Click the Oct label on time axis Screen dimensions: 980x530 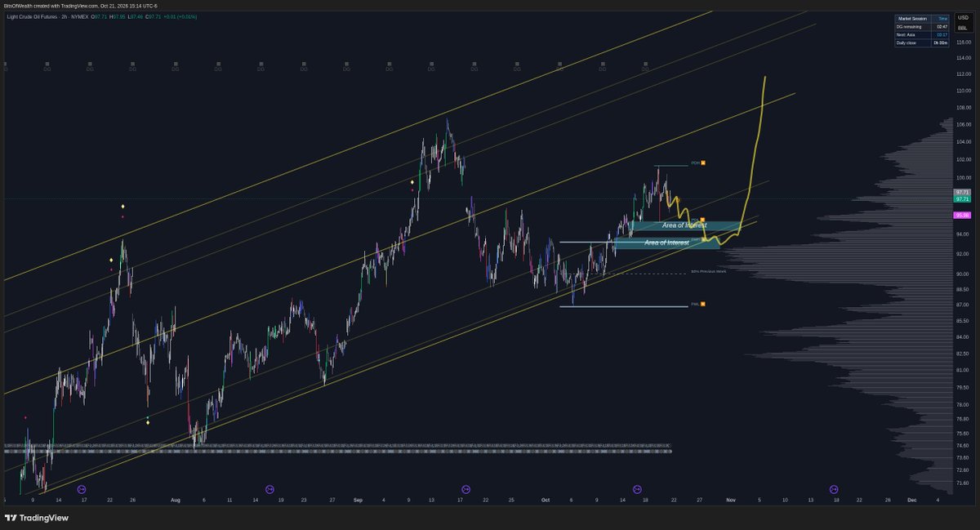tap(545, 498)
